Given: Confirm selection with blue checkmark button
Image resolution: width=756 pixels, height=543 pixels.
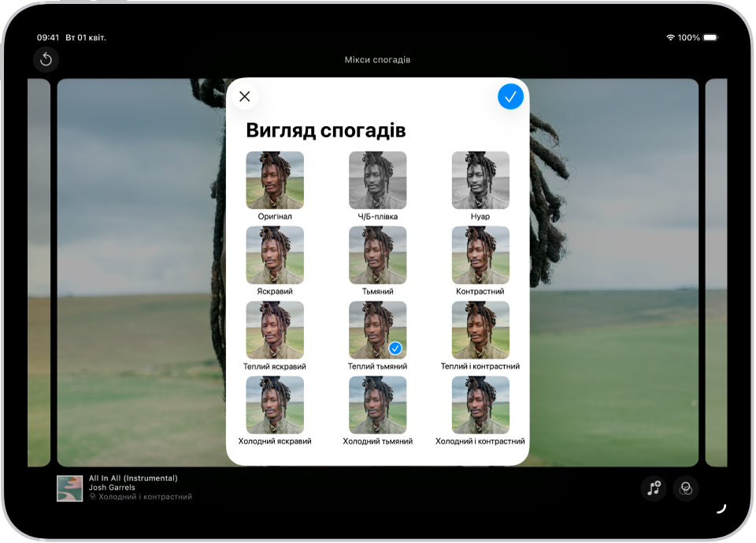Looking at the screenshot, I should [510, 96].
